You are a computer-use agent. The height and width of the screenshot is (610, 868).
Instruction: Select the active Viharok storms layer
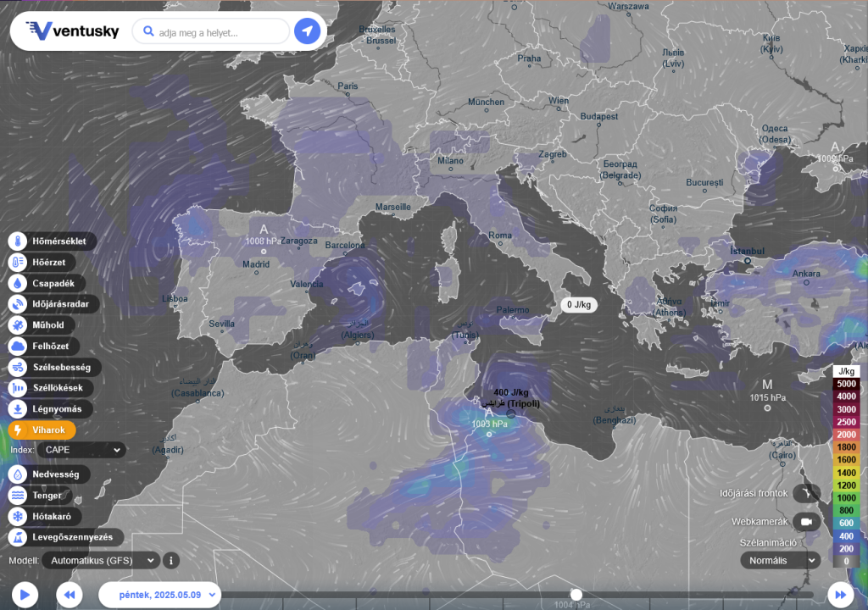[x=42, y=430]
